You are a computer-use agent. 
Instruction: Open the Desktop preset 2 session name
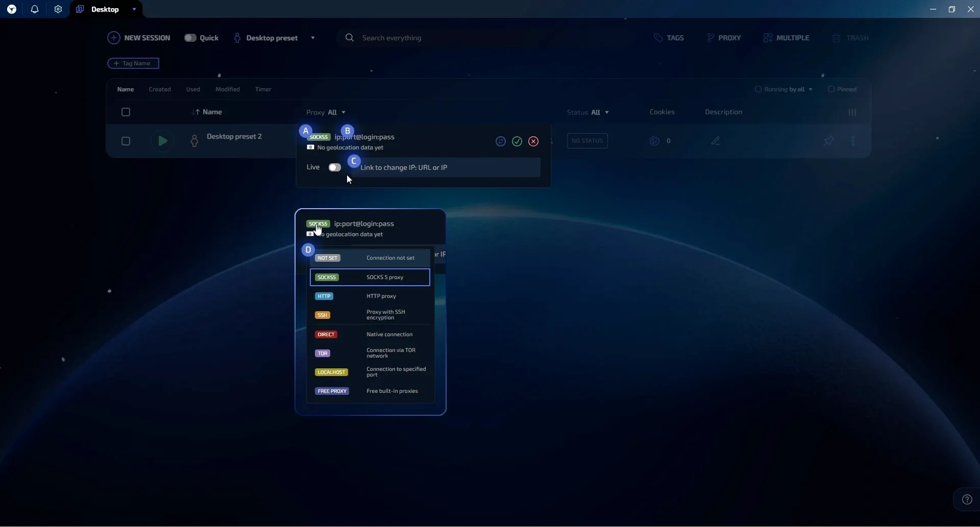(x=234, y=137)
